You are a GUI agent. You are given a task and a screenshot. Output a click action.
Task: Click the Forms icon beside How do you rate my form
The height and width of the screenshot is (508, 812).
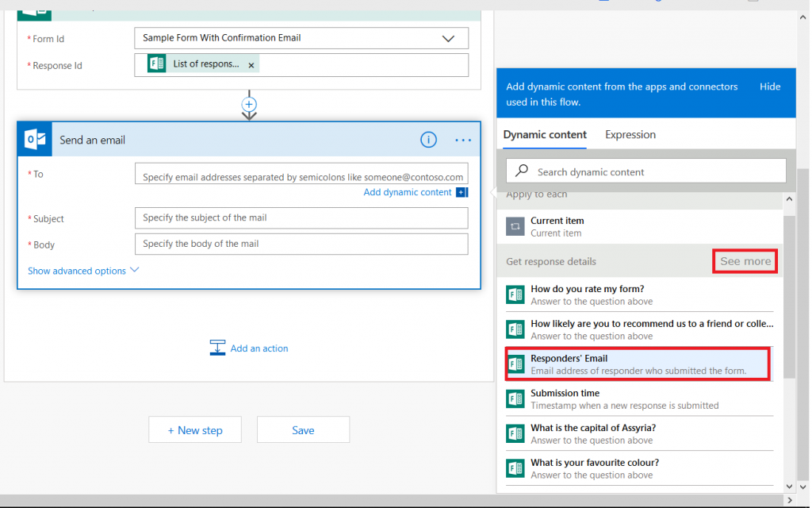pyautogui.click(x=515, y=294)
